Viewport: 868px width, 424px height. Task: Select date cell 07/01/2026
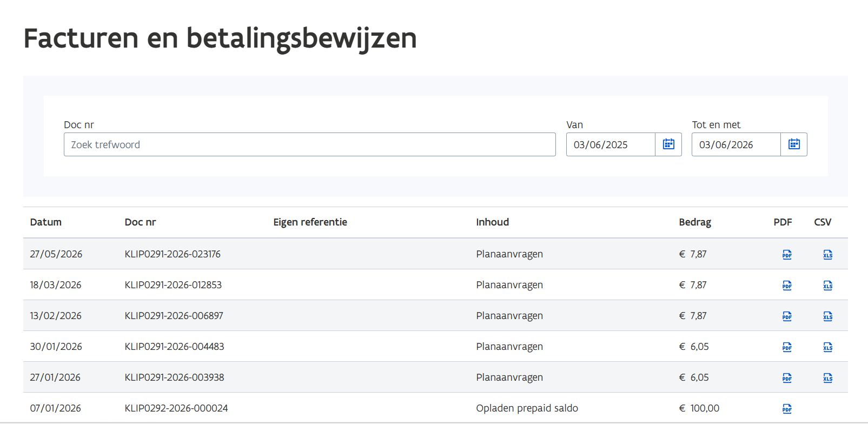click(x=56, y=408)
